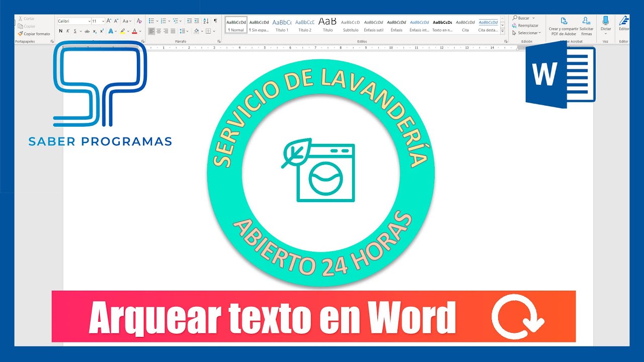Click Solicitar firmas icon
The height and width of the screenshot is (362, 644).
coord(587,26)
